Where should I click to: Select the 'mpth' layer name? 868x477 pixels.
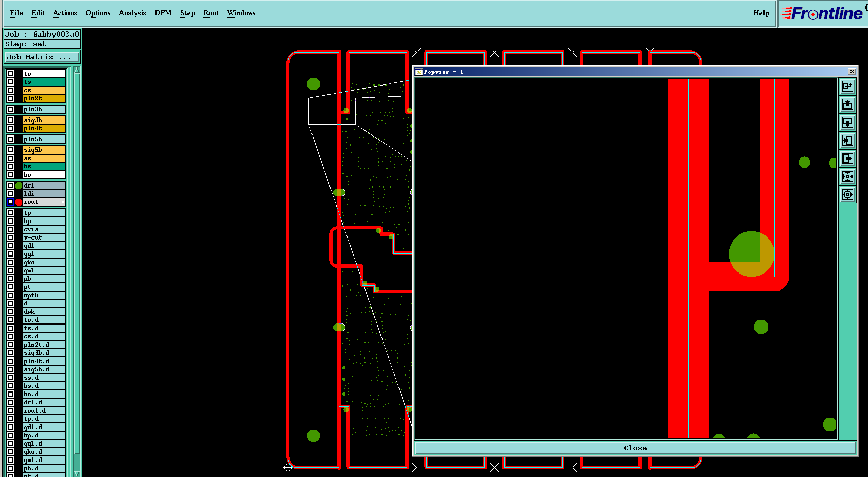(x=44, y=295)
